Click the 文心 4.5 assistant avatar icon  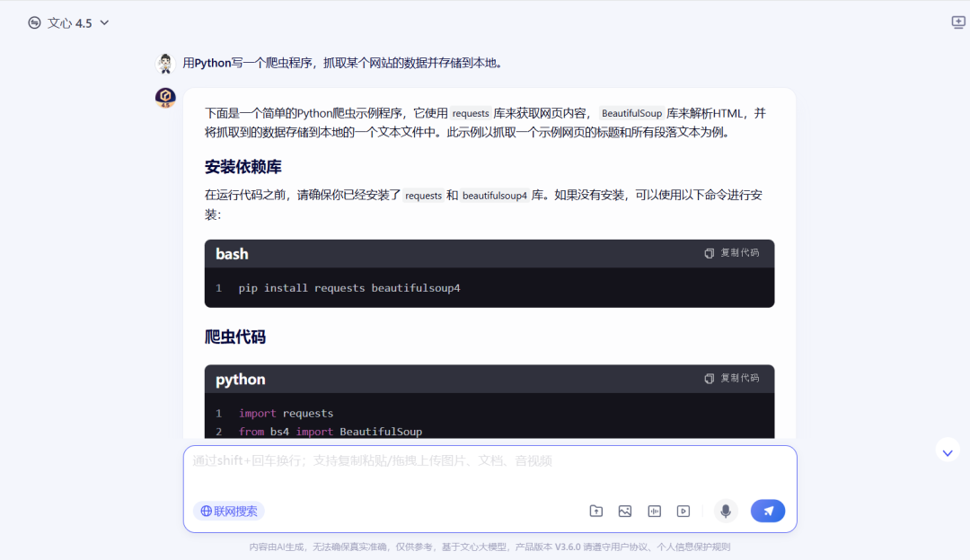[165, 98]
